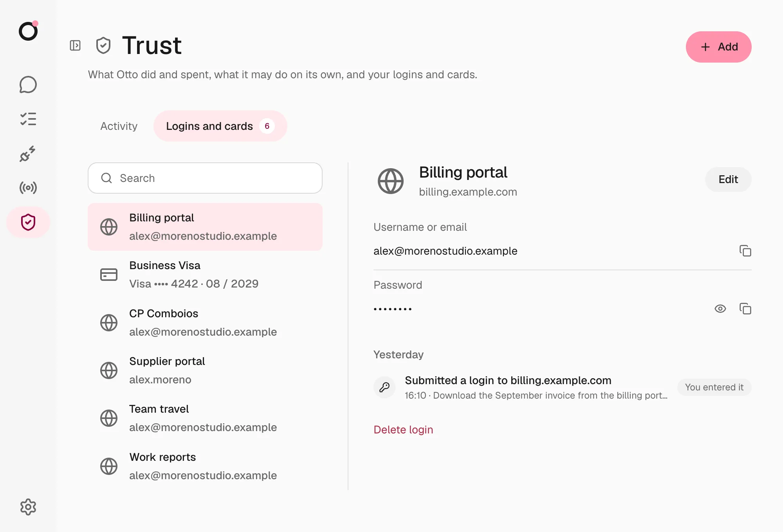Click the credit card icon for Business Visa
This screenshot has width=783, height=532.
point(109,275)
